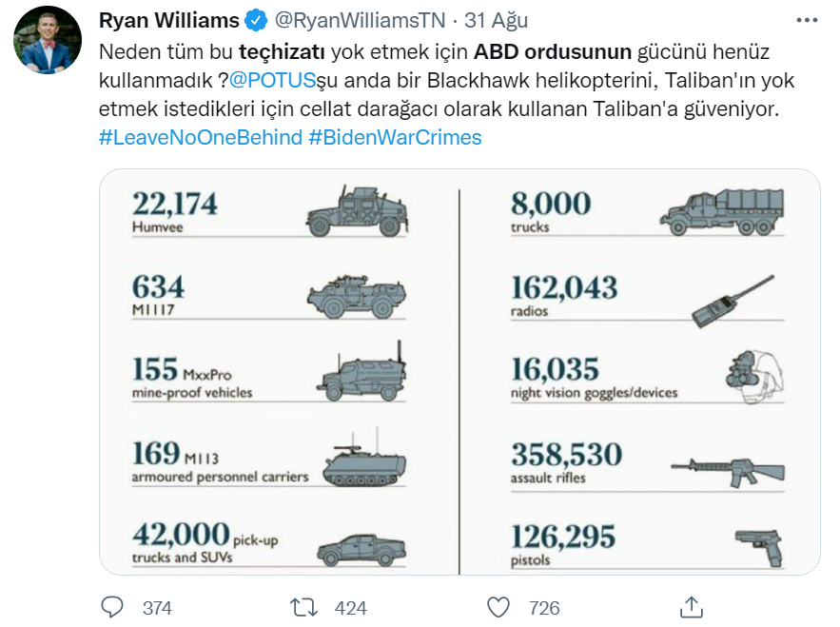
Task: Like the tweet with the heart icon
Action: point(498,607)
